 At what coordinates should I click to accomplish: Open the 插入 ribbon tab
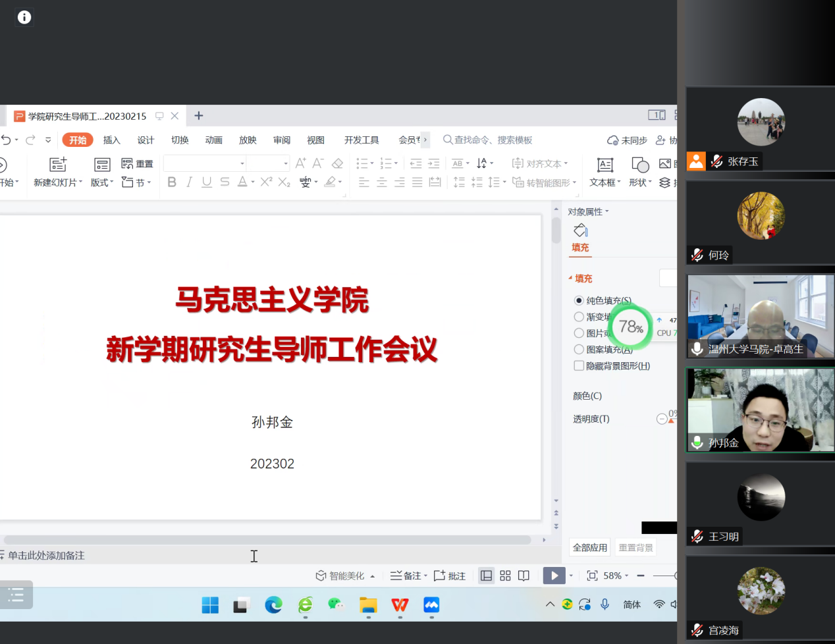coord(111,140)
